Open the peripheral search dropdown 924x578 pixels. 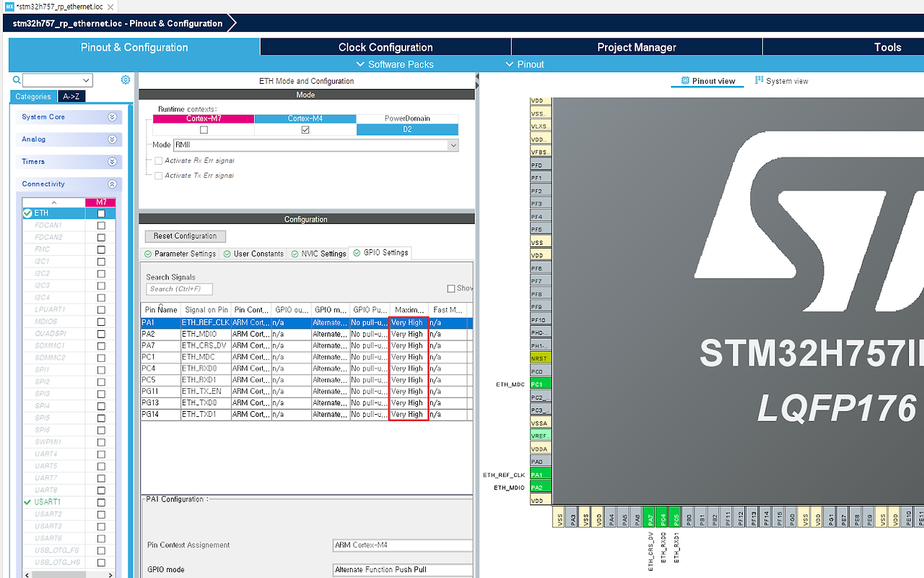tap(87, 80)
